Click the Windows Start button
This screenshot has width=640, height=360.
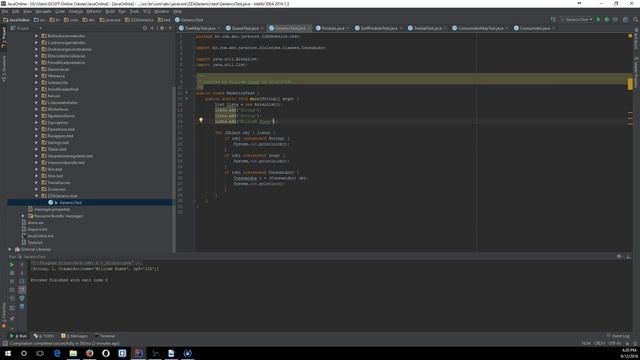(x=8, y=353)
